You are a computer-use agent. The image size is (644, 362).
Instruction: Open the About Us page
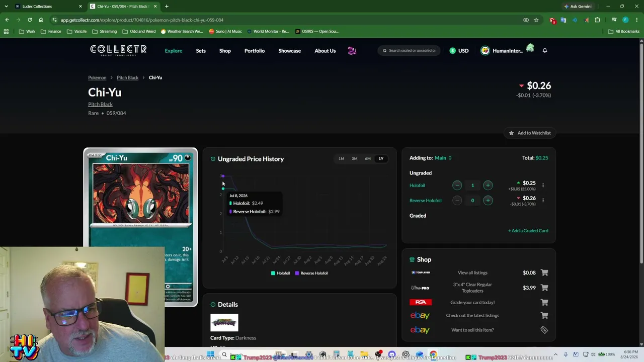325,51
